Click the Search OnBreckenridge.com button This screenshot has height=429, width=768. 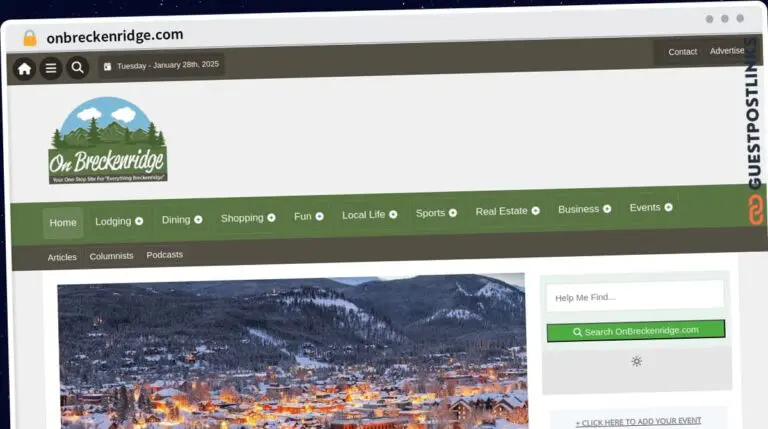pos(636,331)
